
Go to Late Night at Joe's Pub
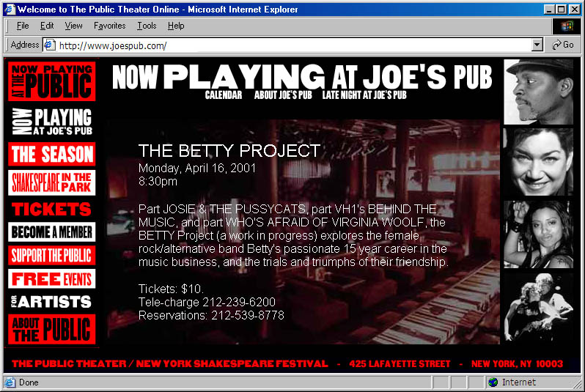[x=364, y=95]
